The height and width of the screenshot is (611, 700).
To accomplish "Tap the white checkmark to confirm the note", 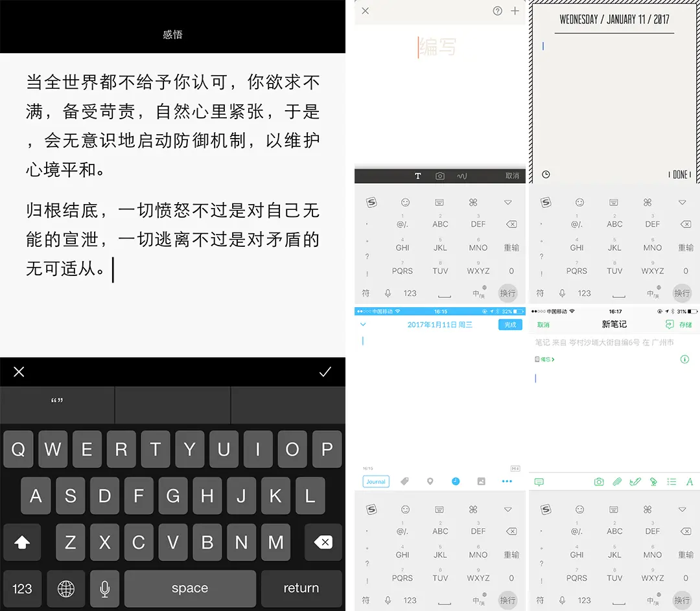I will pyautogui.click(x=325, y=371).
